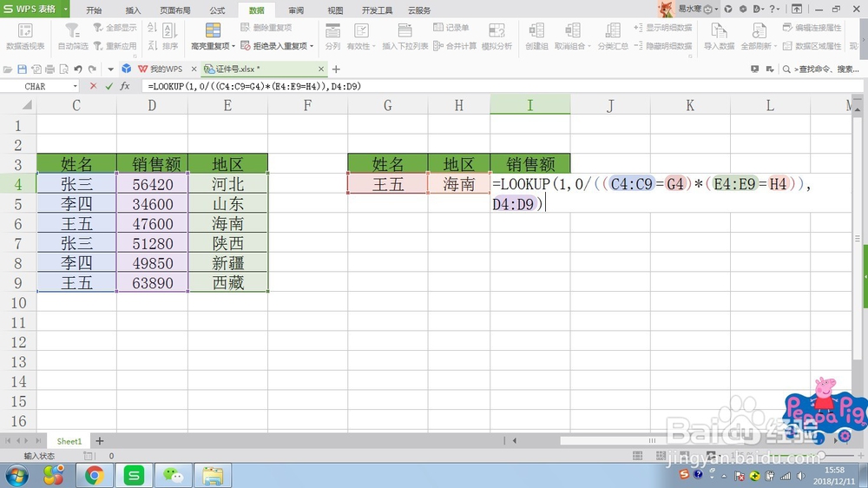
Task: Open the CHAR name box dropdown
Action: click(x=76, y=87)
